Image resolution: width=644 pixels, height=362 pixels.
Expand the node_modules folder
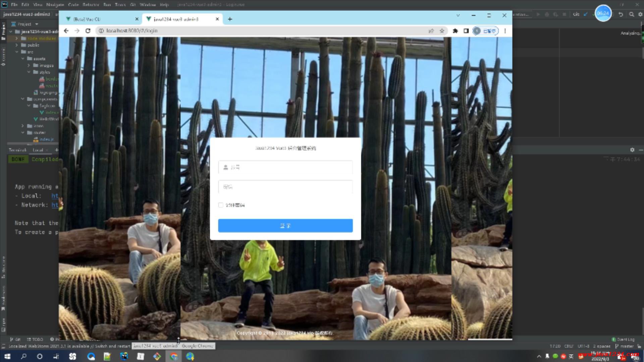pyautogui.click(x=17, y=38)
